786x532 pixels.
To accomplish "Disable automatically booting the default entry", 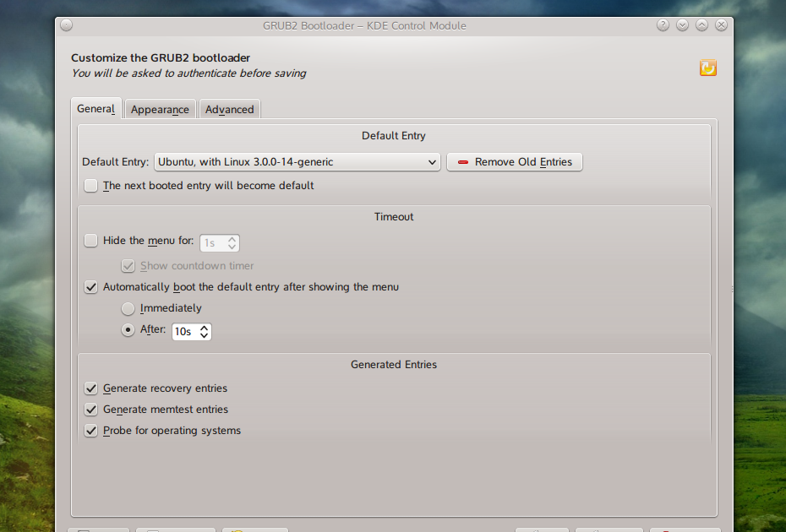I will pos(90,287).
